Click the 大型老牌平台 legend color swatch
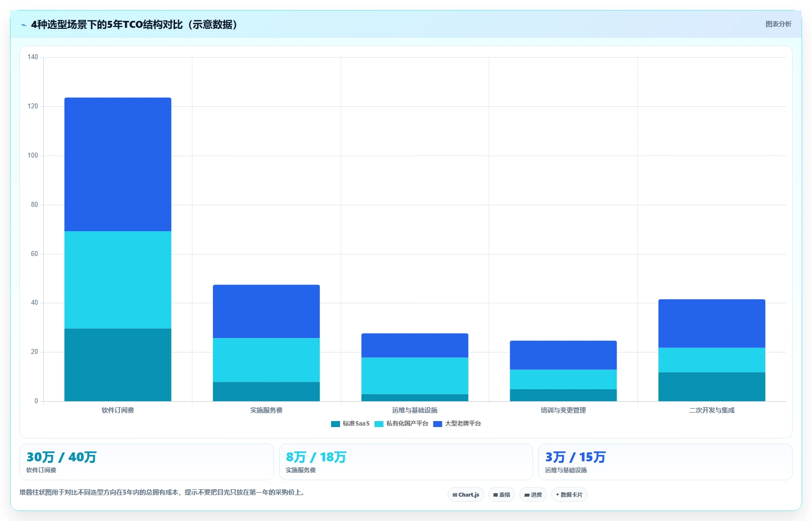Screen dimensions: 812x521 click(438, 424)
